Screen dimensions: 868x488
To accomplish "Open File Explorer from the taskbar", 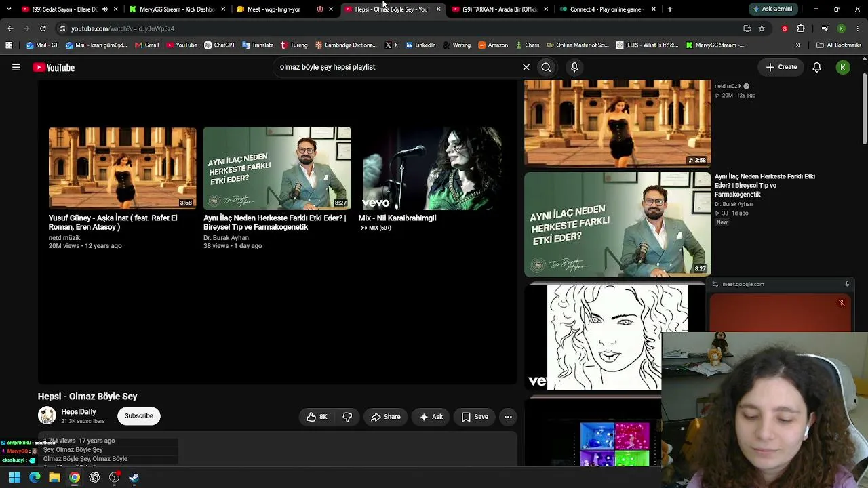I will coord(54,478).
